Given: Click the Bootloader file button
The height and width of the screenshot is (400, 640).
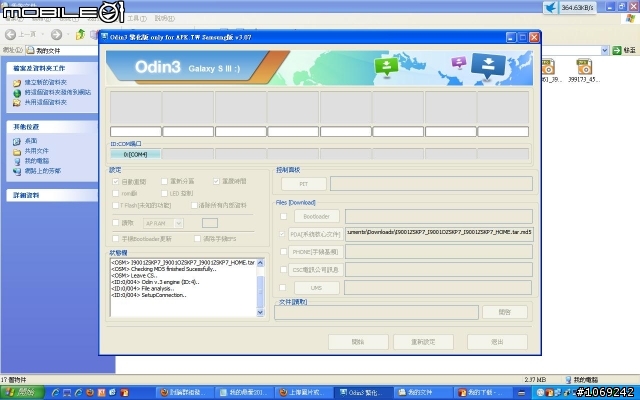Looking at the screenshot, I should coord(317,216).
